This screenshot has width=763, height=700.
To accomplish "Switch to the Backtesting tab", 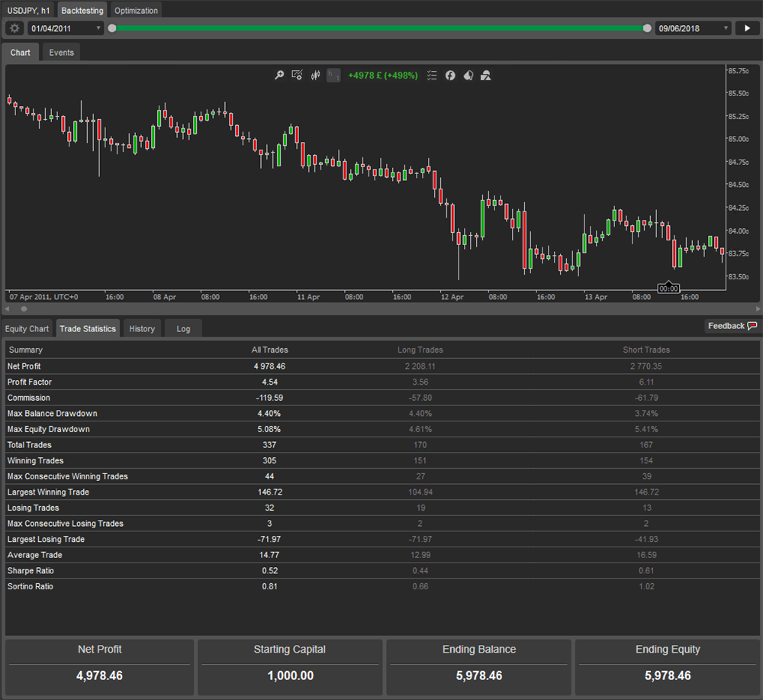I will pos(82,10).
